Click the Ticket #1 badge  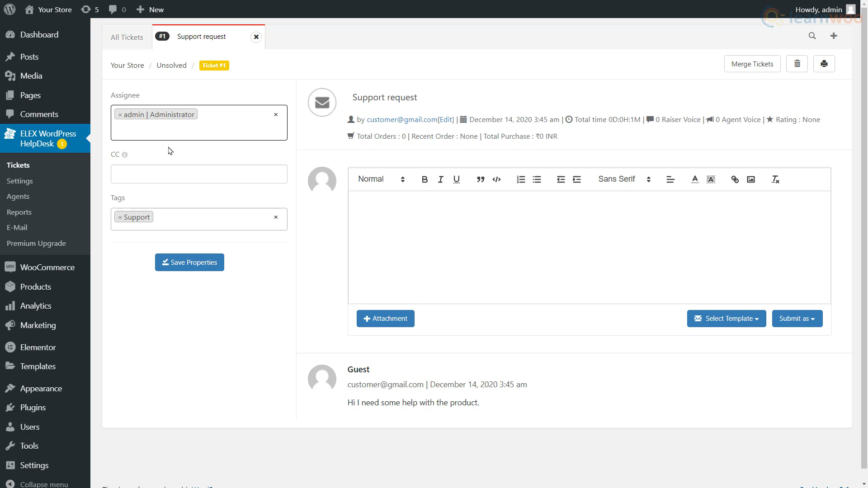click(214, 66)
